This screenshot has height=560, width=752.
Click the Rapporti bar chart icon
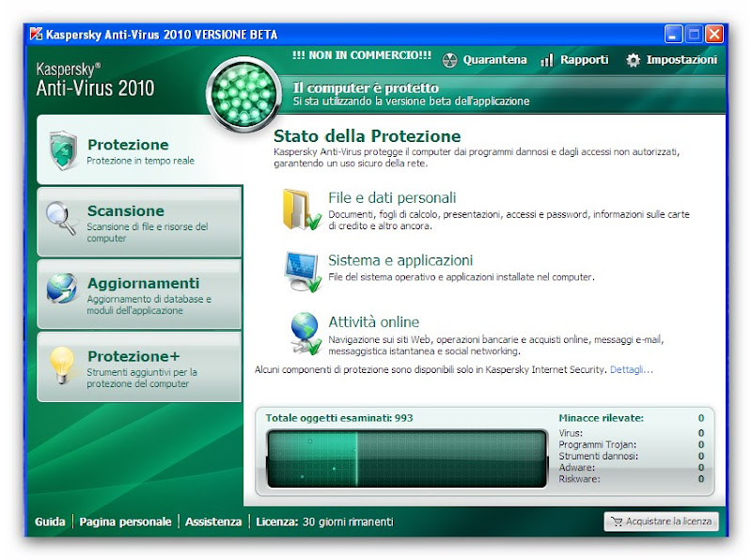pos(547,60)
